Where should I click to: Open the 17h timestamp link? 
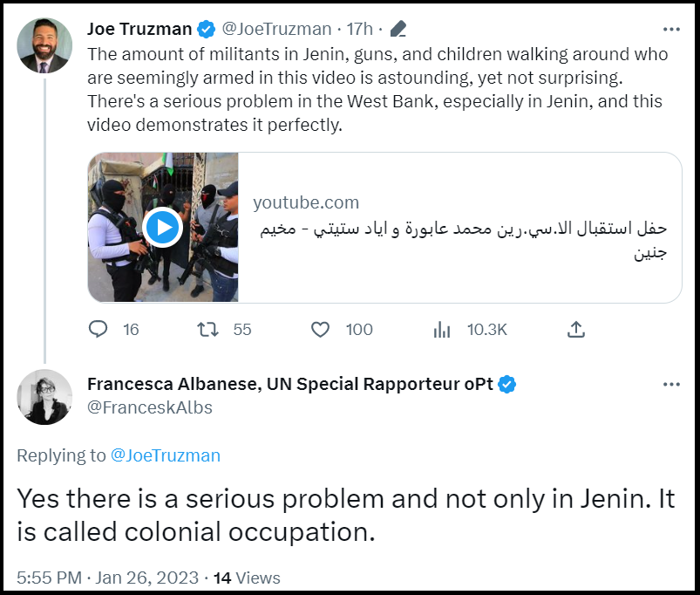[359, 29]
